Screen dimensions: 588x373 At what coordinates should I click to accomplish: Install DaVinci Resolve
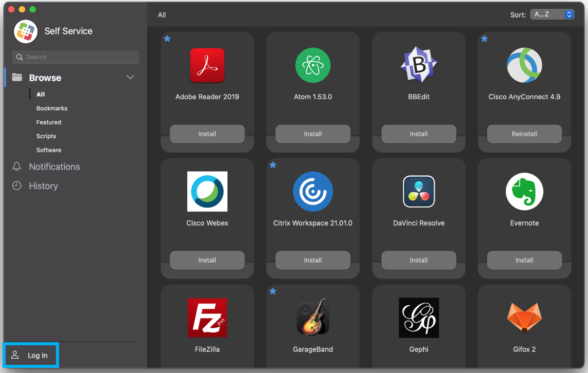tap(419, 260)
